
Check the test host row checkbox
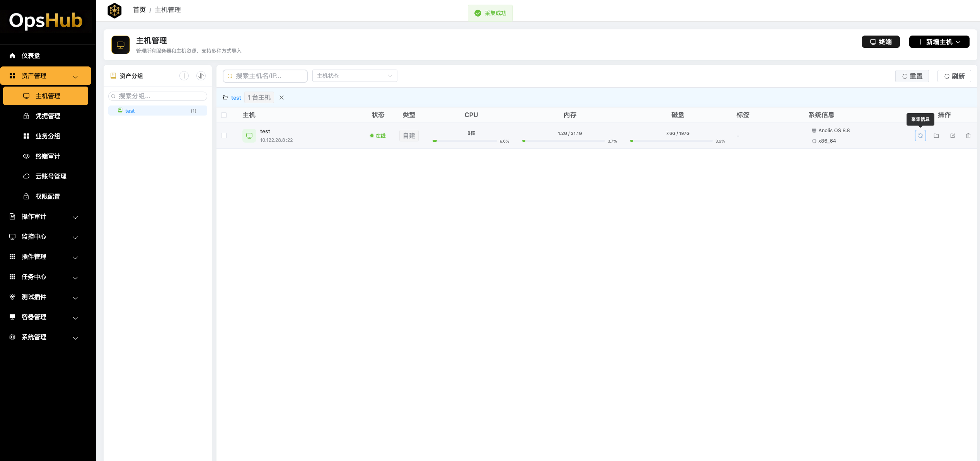click(224, 136)
